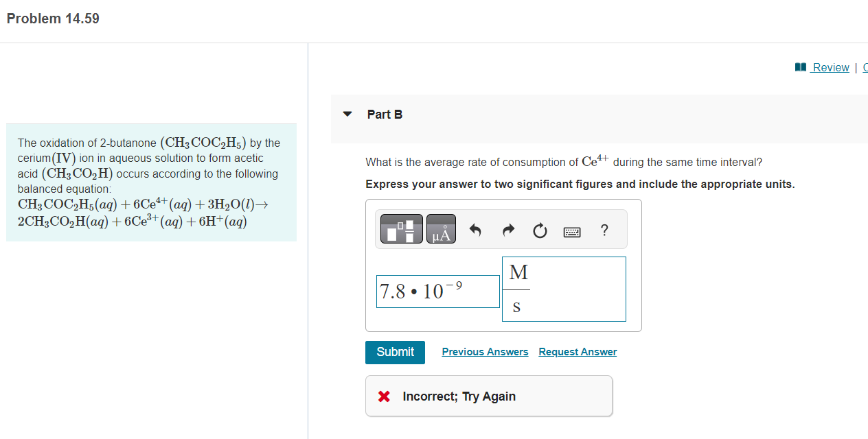
Task: Open the Review link
Action: click(831, 67)
